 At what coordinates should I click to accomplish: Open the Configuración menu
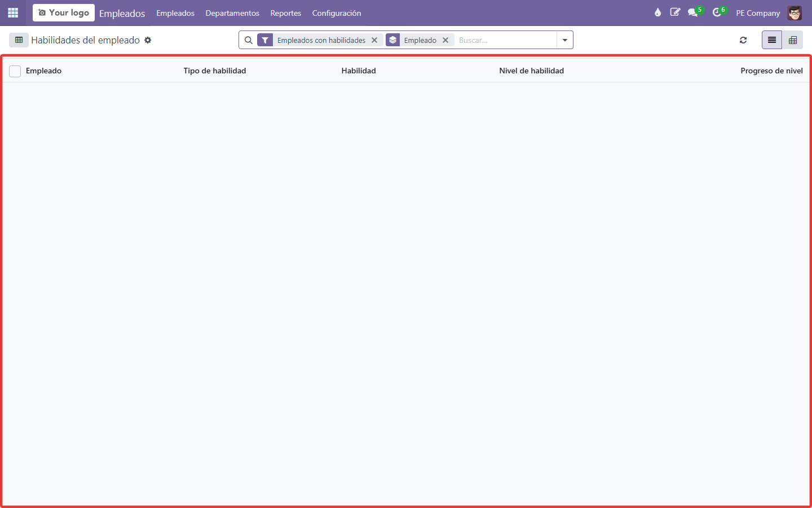(x=337, y=13)
